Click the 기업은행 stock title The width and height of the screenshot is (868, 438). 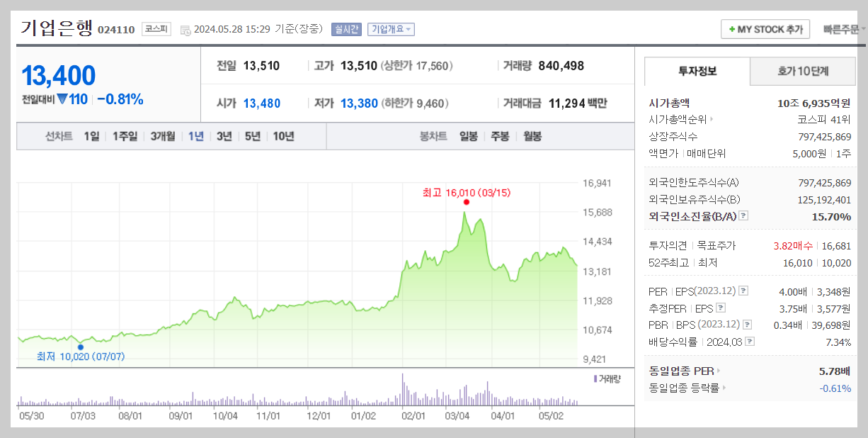point(57,28)
